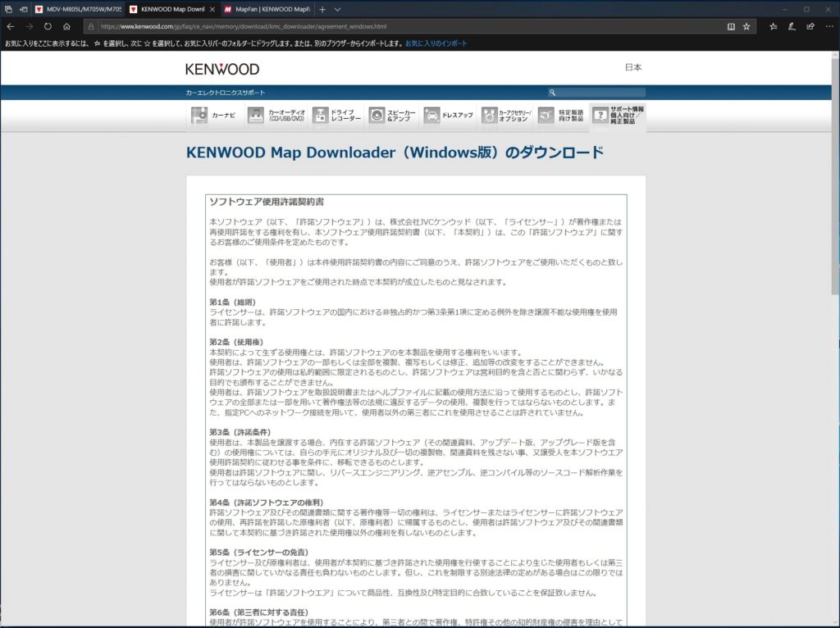Click the 第5条（ライセンサーの免責） heading
This screenshot has height=628, width=840.
point(258,553)
